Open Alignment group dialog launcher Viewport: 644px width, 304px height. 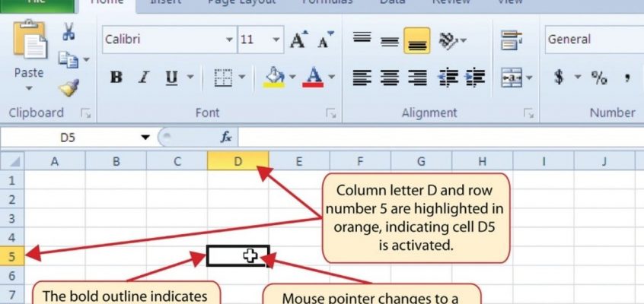[x=529, y=114]
